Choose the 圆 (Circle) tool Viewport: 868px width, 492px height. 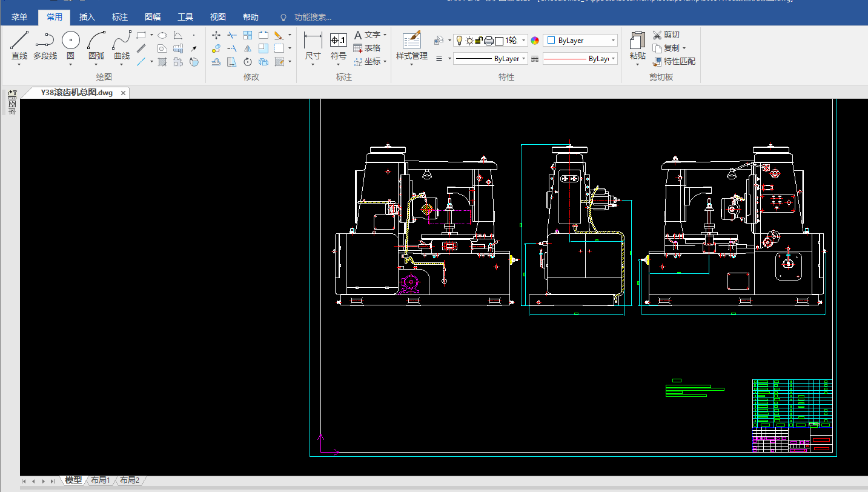tap(70, 46)
